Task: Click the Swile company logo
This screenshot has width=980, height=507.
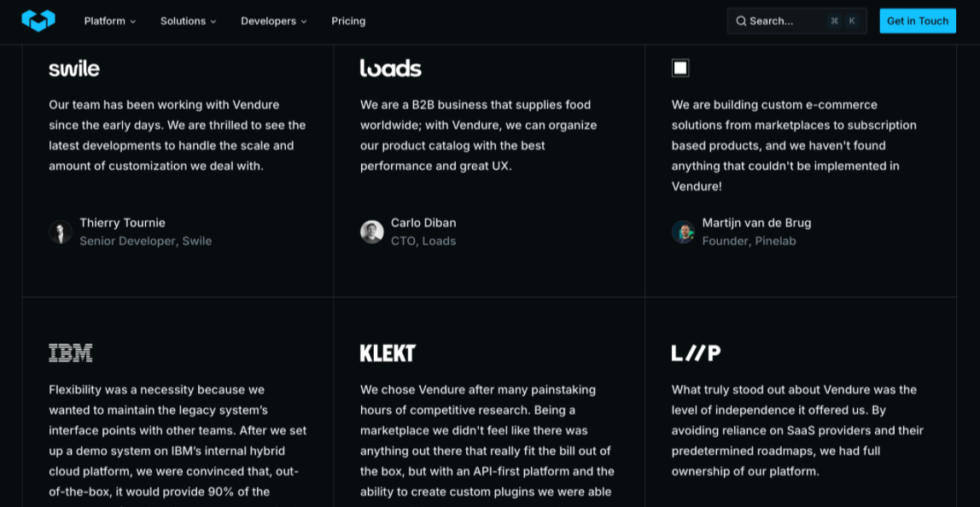Action: click(x=74, y=68)
